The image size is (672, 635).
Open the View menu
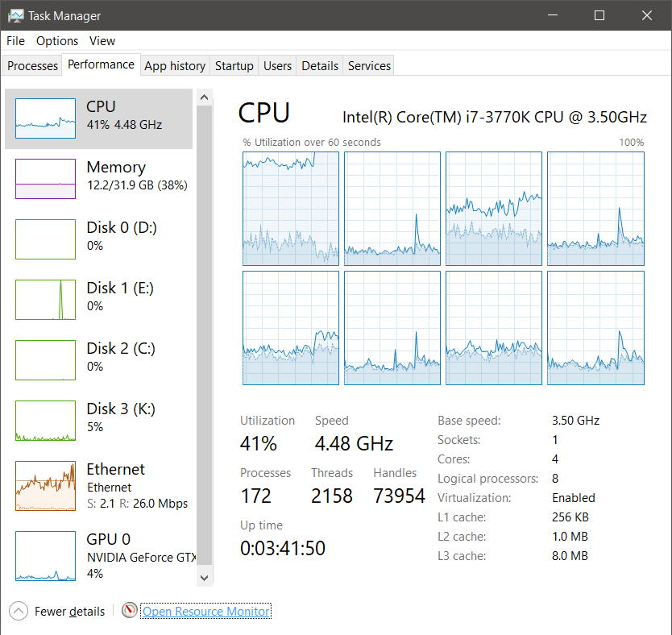click(102, 41)
